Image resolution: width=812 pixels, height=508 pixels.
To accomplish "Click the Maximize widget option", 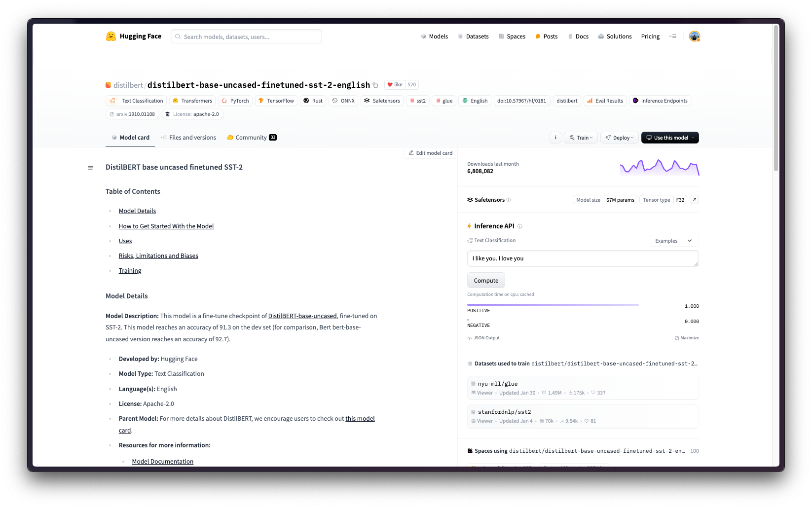I will [687, 338].
